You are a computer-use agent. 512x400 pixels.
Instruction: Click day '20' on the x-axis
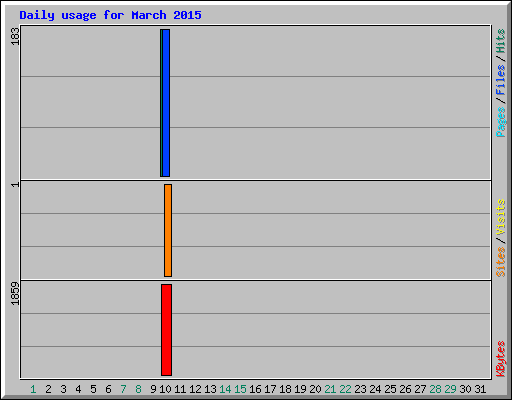point(315,389)
